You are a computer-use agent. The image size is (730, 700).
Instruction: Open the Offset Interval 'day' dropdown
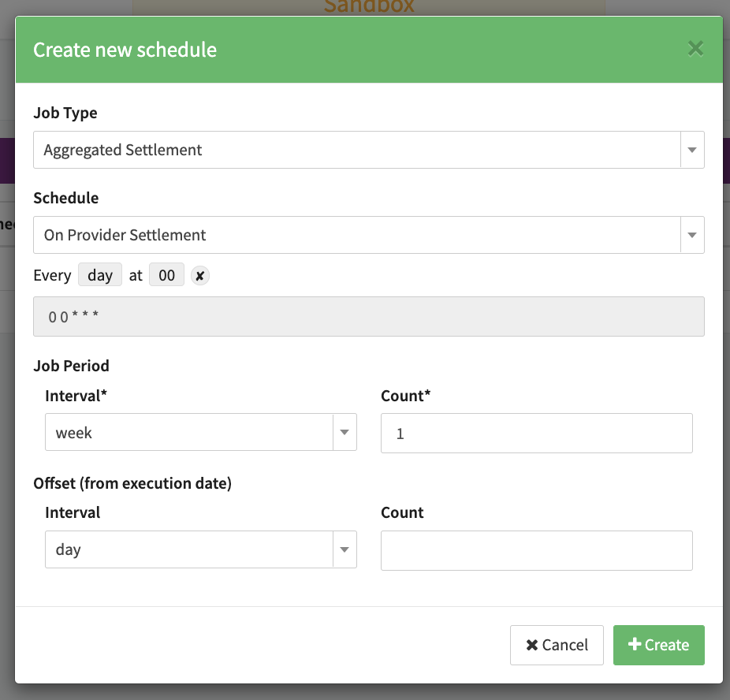pyautogui.click(x=189, y=549)
